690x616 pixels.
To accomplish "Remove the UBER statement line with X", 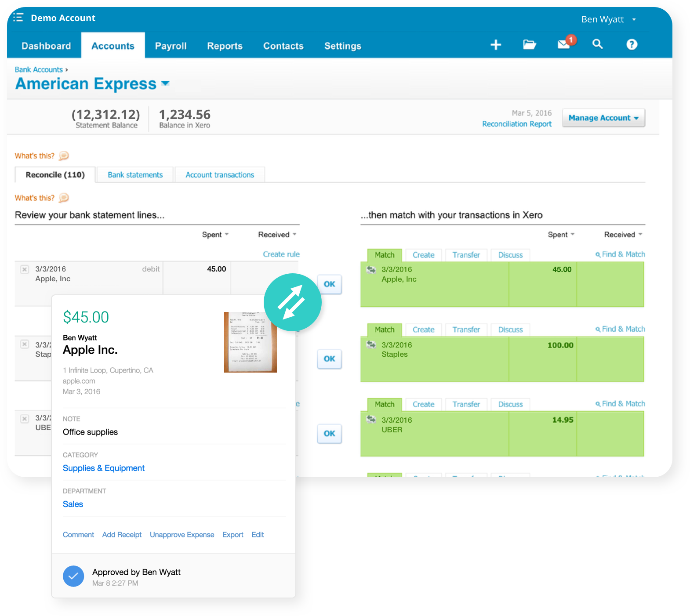I will click(x=25, y=419).
